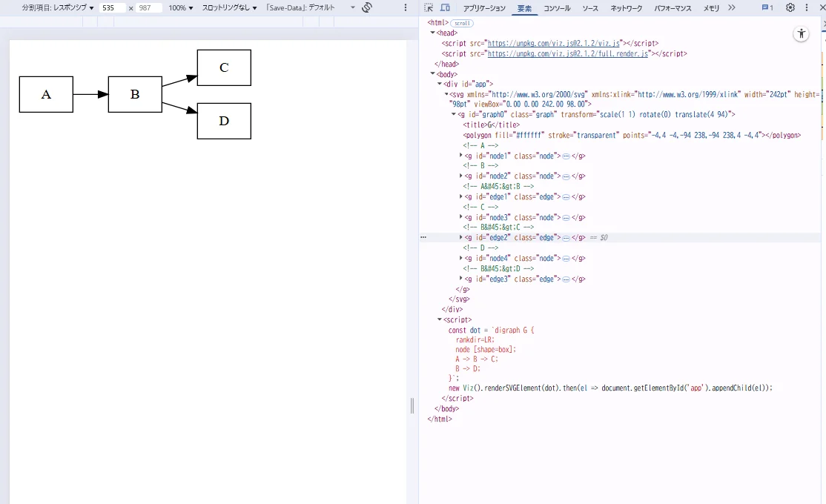Click the ellipsis beside the edge2 row

423,238
